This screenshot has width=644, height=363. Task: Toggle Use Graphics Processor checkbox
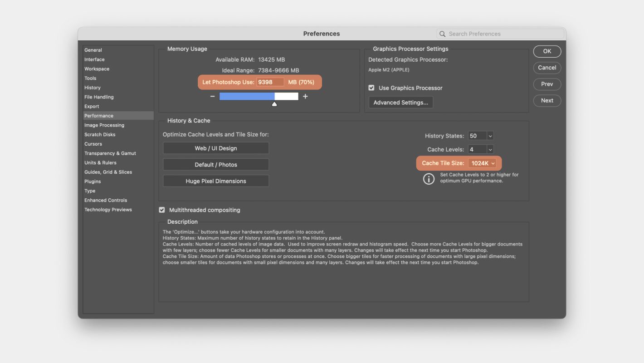(x=371, y=88)
